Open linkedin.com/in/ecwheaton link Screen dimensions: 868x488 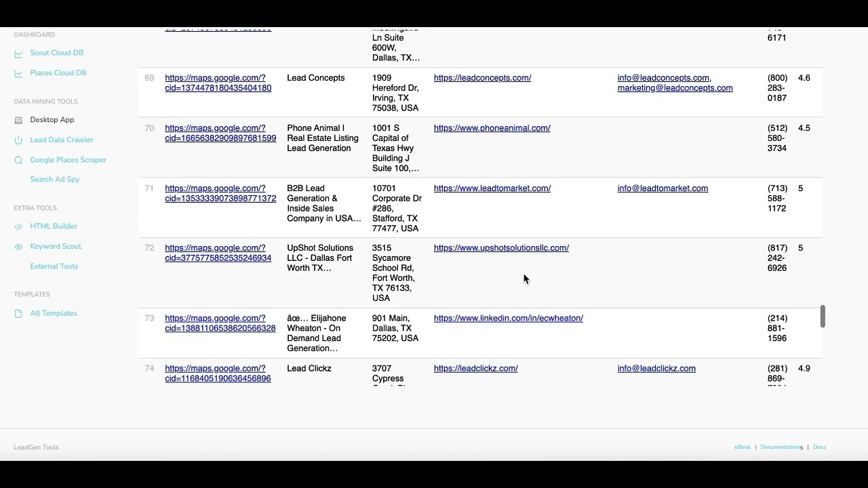coord(509,319)
